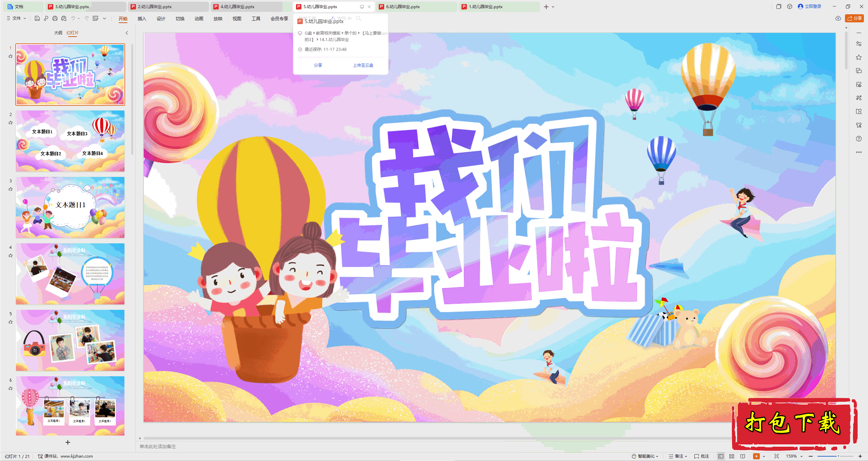Switch to the 大纲 outline tab
The width and height of the screenshot is (868, 461).
point(58,33)
